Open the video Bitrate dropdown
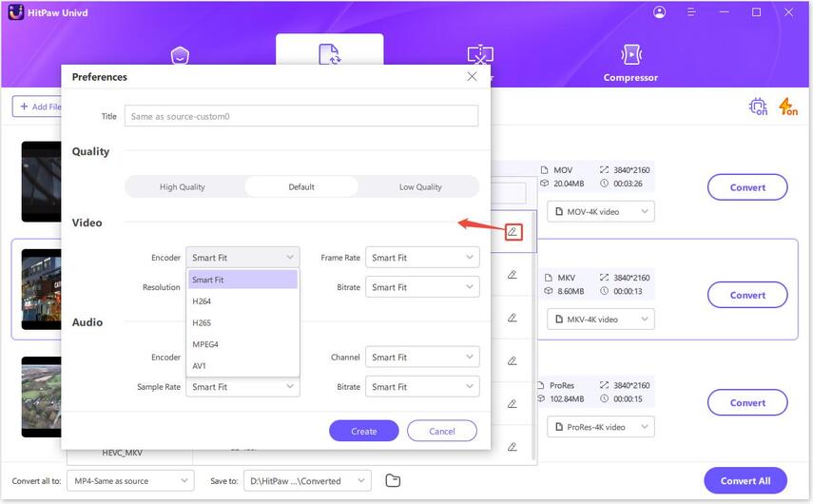 (x=422, y=287)
